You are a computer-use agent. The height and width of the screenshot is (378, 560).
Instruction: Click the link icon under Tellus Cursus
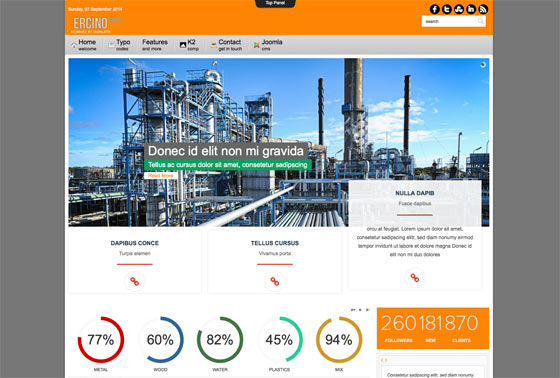(275, 282)
